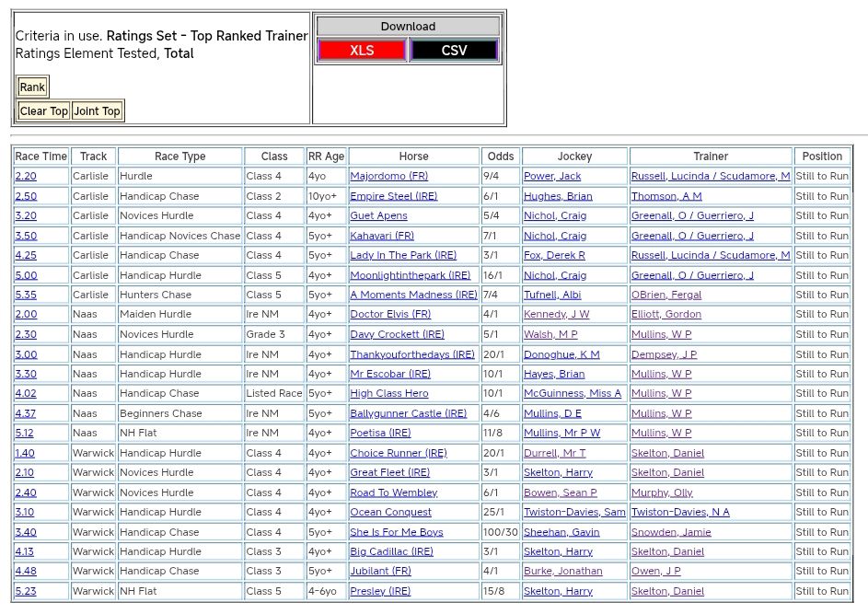Open trainer Snowden, Jamie link
Screen dimensions: 868x614
pos(671,532)
